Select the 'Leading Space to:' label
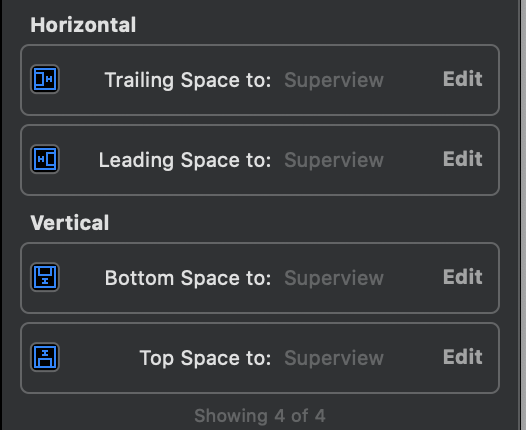The width and height of the screenshot is (526, 430). 185,160
